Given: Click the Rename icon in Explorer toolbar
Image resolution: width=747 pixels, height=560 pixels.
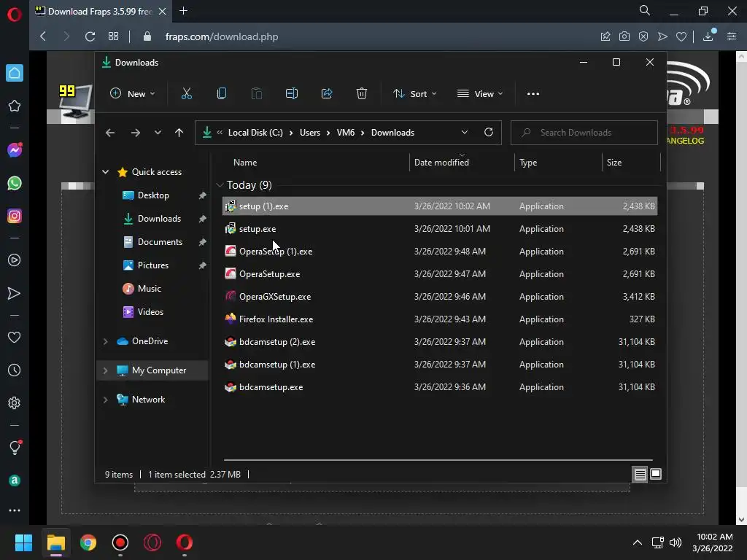Looking at the screenshot, I should pos(292,94).
